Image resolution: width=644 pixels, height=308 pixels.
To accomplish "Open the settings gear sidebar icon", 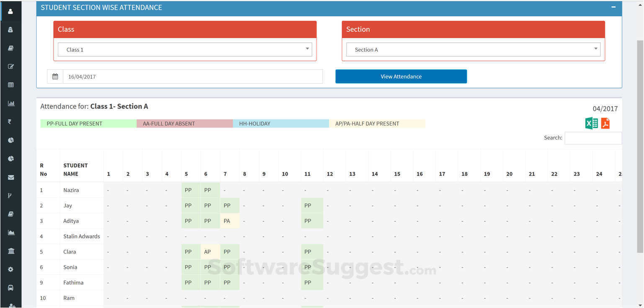I will (x=11, y=269).
